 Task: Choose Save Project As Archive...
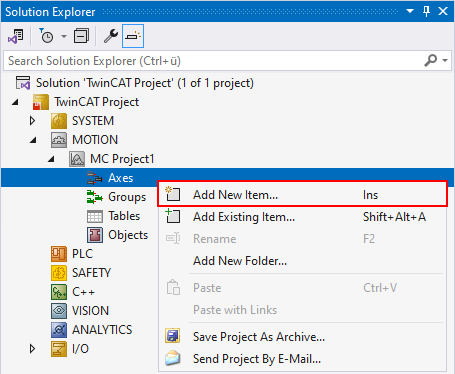pyautogui.click(x=303, y=337)
